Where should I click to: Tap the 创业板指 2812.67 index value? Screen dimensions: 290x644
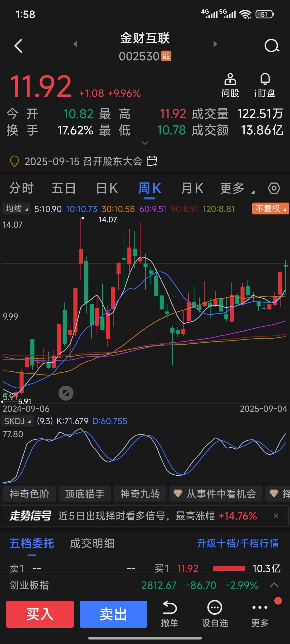(159, 585)
